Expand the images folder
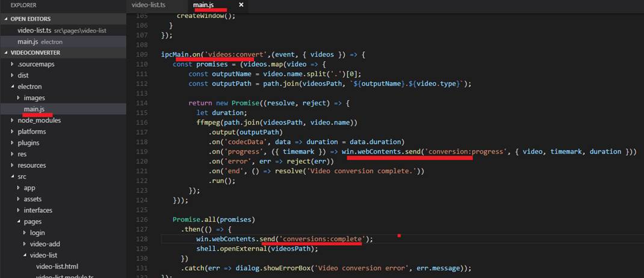Screen dimensions: 644x278 pyautogui.click(x=34, y=97)
